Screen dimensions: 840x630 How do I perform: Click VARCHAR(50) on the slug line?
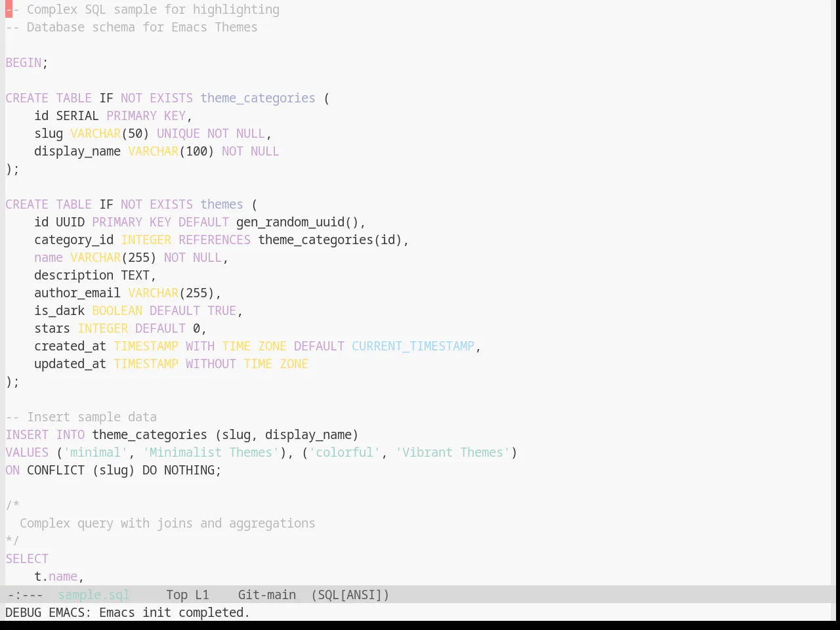110,133
